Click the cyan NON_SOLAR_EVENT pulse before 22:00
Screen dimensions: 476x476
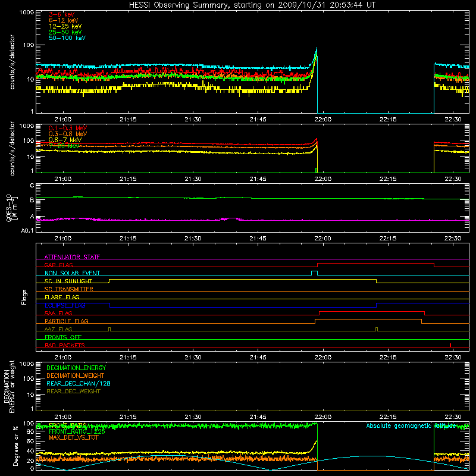click(x=315, y=273)
